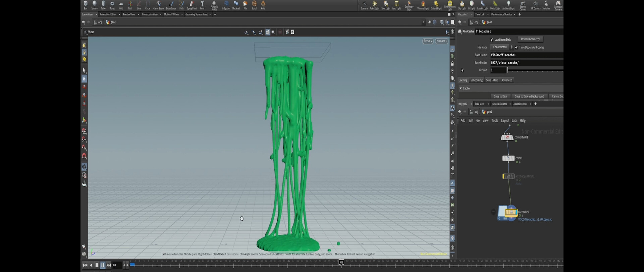Select the Sphere shelf tool
The image size is (644, 272).
[x=95, y=5]
